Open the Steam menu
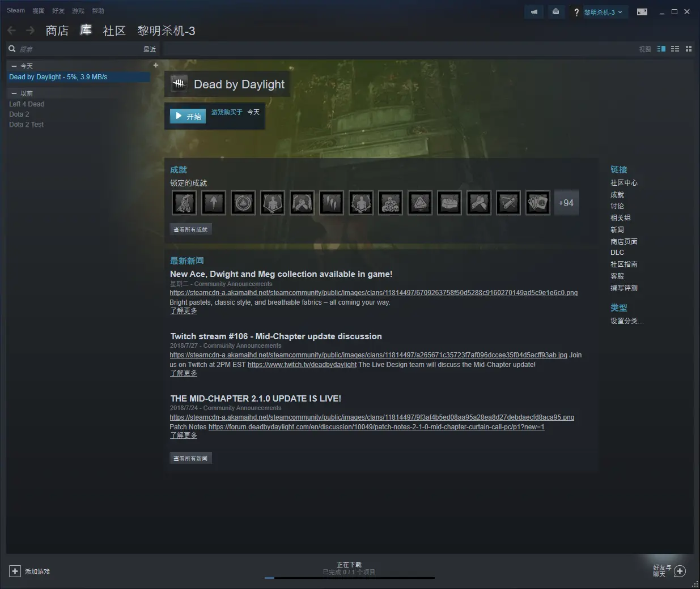The width and height of the screenshot is (700, 589). coord(16,10)
